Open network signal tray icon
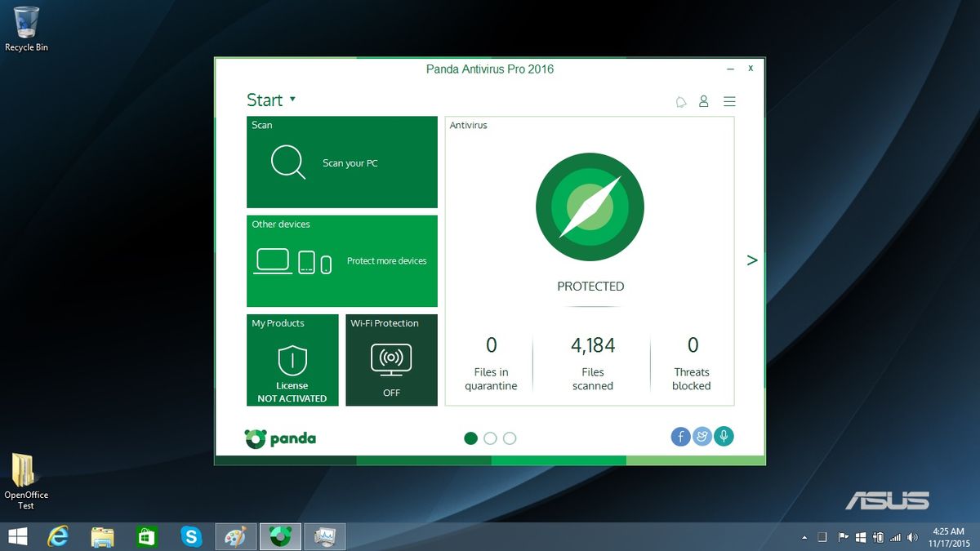 pos(895,537)
